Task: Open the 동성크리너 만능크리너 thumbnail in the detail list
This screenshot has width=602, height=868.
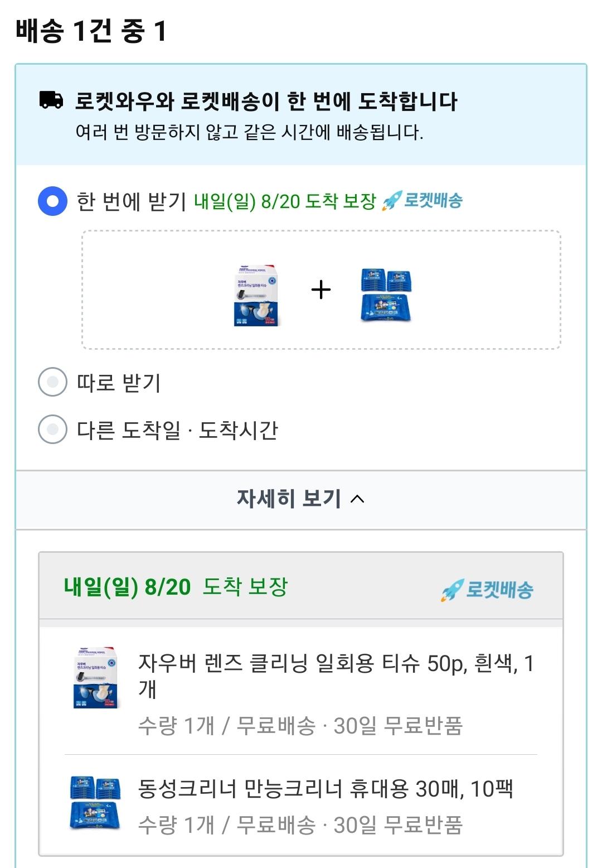Action: (96, 802)
